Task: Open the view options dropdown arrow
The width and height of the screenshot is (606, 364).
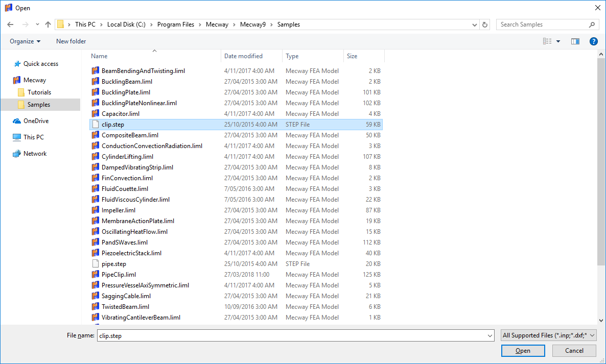Action: tap(558, 41)
